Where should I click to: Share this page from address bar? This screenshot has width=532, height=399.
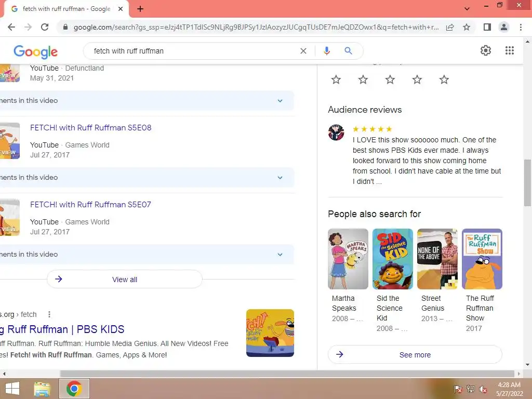[x=450, y=27]
